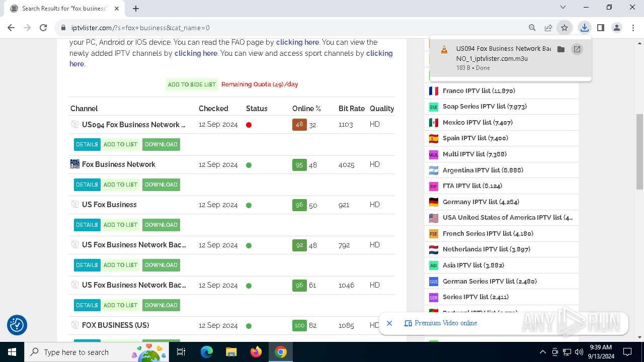Click the Multi IPTV list link
644x362 pixels.
coord(474,154)
